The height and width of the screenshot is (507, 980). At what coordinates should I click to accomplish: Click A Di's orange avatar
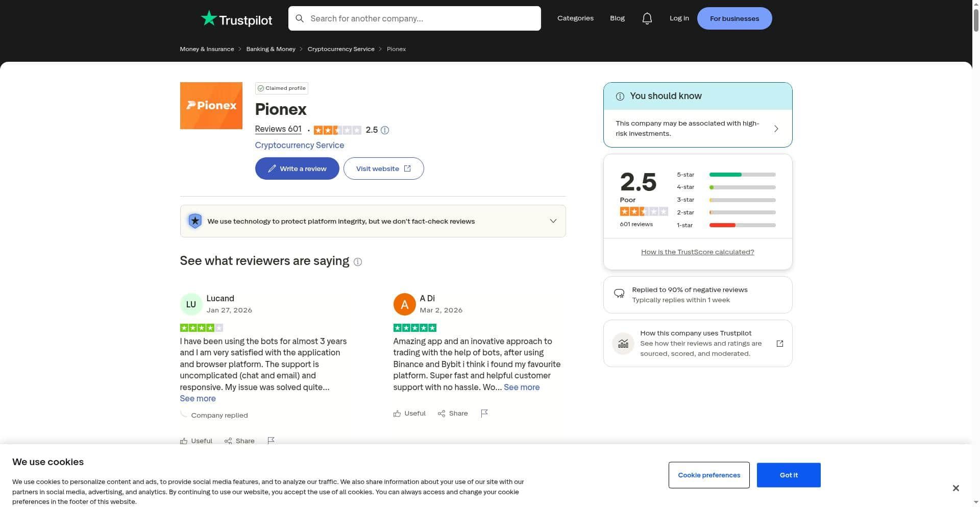click(404, 304)
